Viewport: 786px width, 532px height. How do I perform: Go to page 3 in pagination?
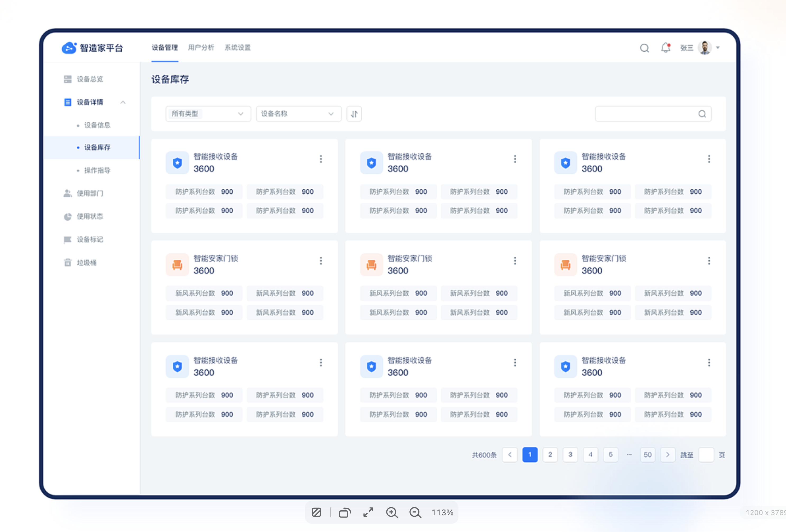[x=570, y=455]
